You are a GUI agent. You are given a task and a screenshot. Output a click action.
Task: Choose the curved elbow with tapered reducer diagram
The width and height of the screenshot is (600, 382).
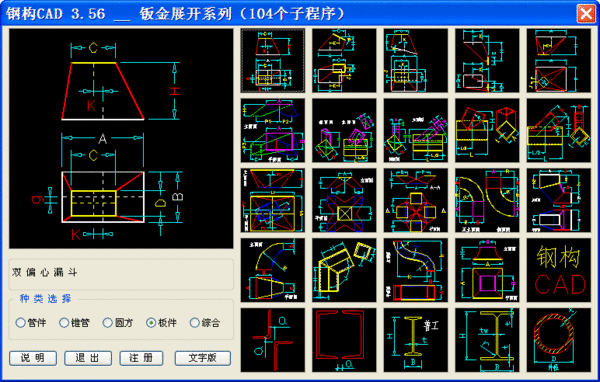(273, 270)
